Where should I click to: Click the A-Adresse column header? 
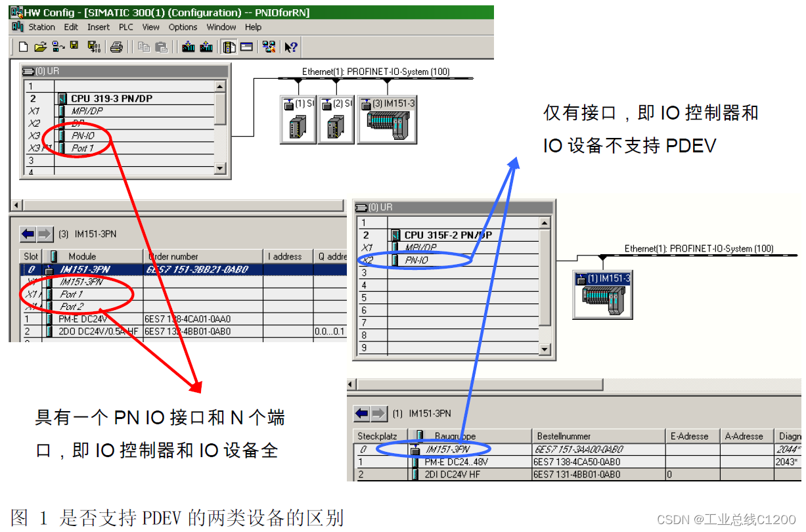click(747, 436)
